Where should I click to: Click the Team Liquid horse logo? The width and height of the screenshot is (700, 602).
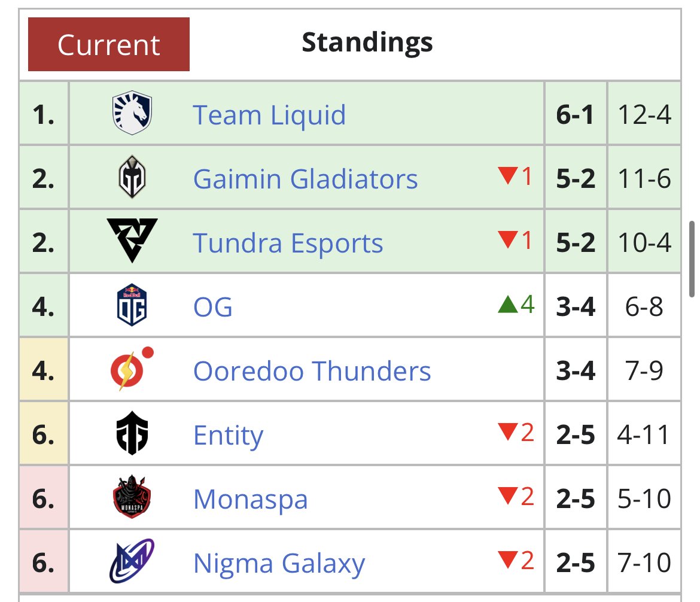132,114
